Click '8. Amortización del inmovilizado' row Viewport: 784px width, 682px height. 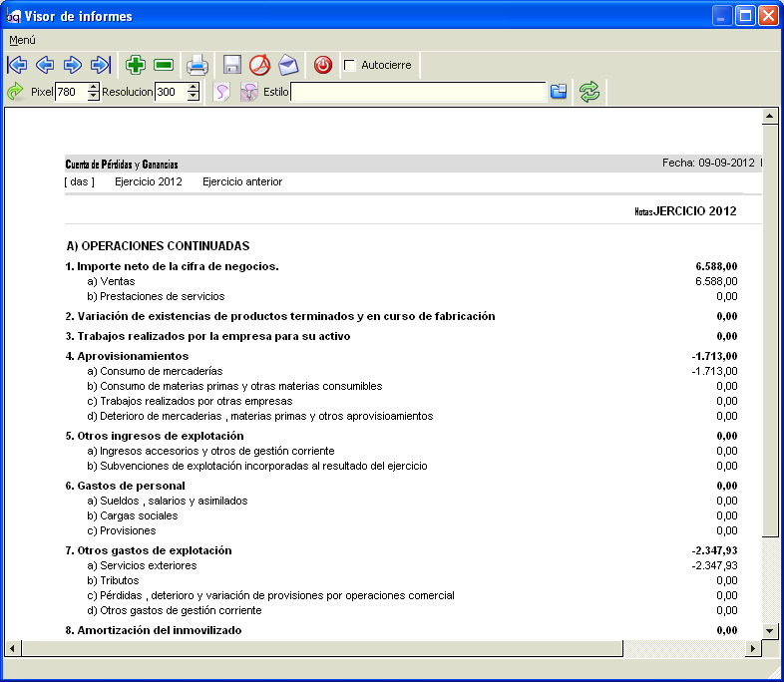point(154,630)
